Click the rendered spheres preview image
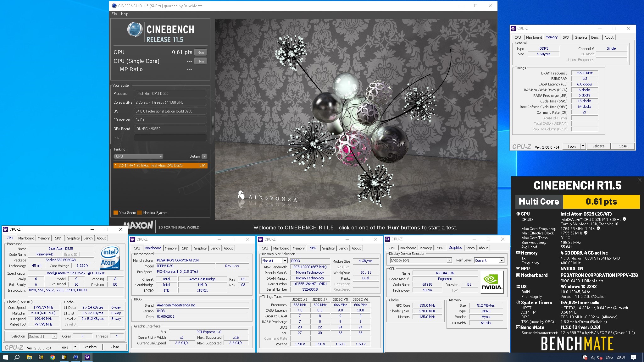 tap(355, 119)
